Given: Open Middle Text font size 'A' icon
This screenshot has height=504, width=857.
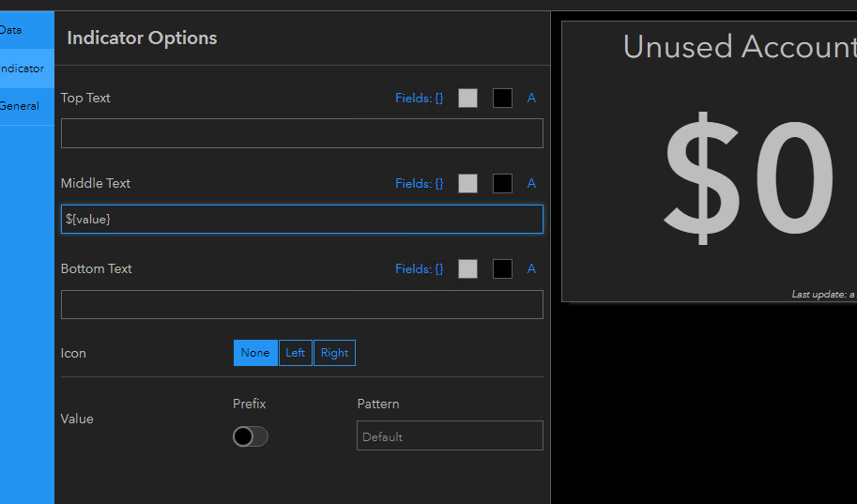Looking at the screenshot, I should pyautogui.click(x=531, y=183).
